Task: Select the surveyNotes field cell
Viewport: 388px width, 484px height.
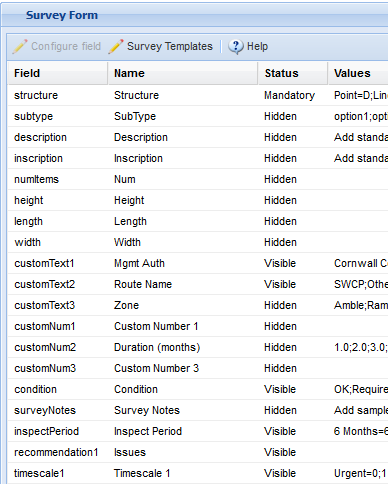Action: click(x=58, y=410)
